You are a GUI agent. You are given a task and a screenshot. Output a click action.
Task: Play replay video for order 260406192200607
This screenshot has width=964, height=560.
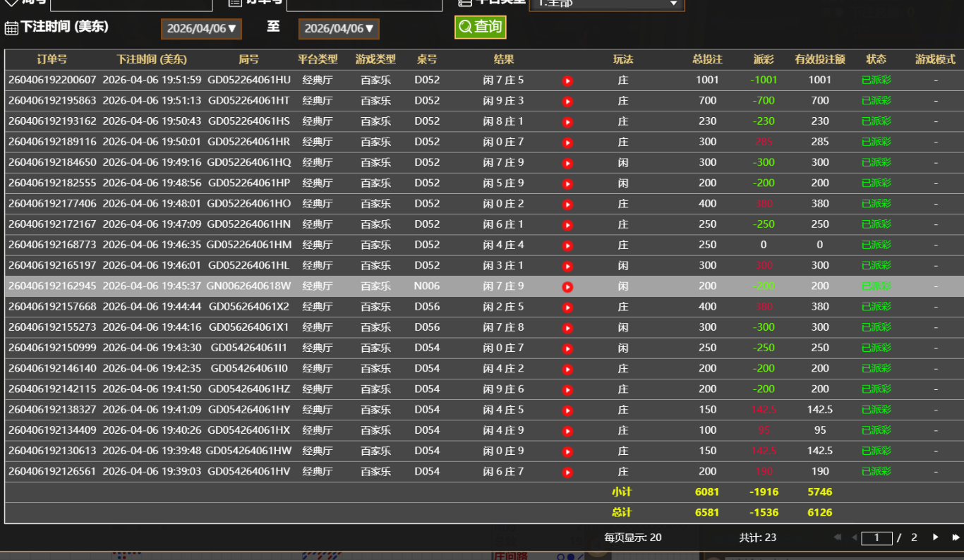coord(567,81)
